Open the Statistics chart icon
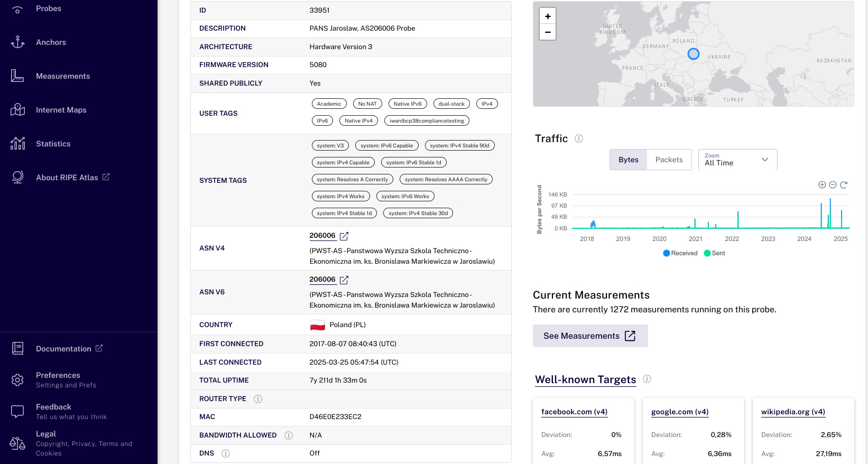The width and height of the screenshot is (868, 464). tap(17, 144)
